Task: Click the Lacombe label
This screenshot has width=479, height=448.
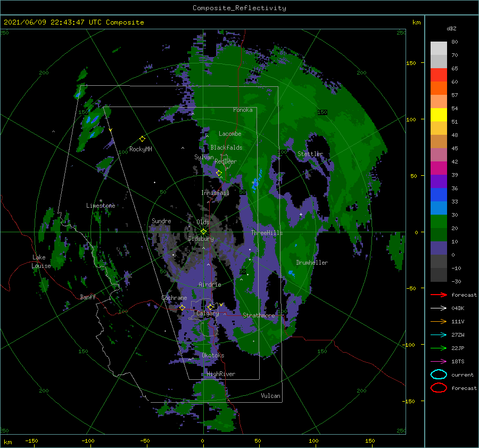Action: (230, 134)
